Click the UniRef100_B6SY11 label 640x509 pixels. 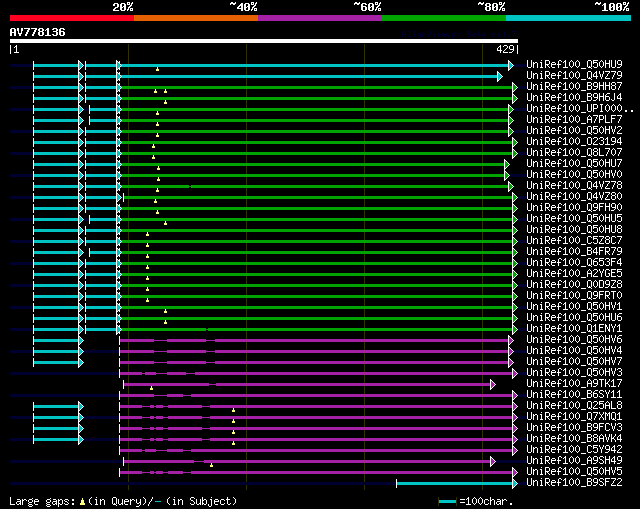(x=574, y=395)
